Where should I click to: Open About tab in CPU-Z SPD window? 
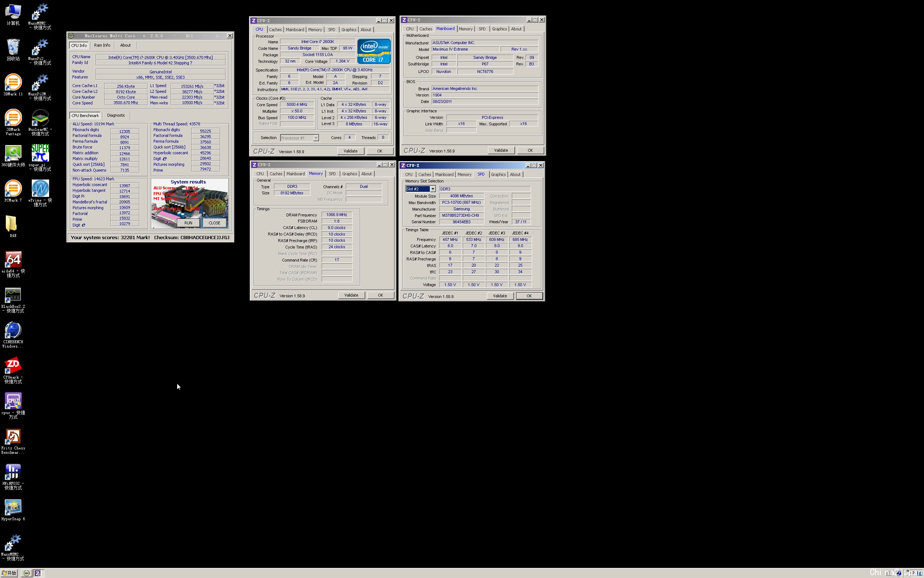[515, 174]
